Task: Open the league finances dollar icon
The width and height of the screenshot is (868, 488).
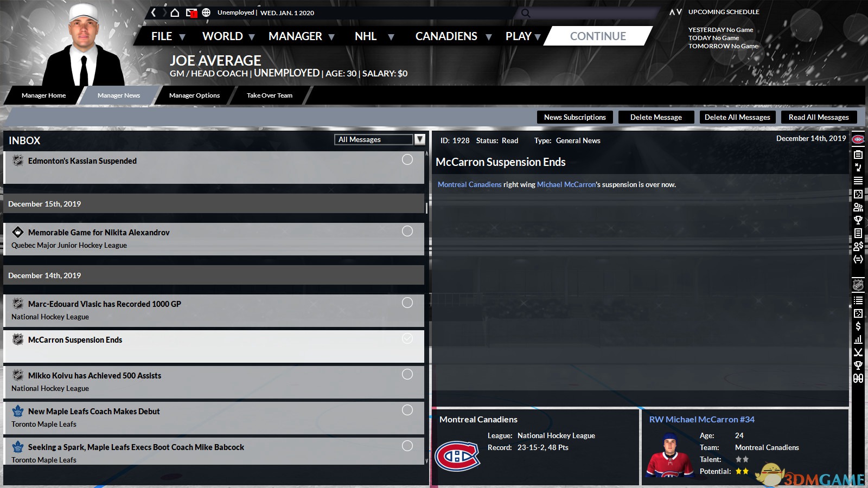Action: click(858, 326)
